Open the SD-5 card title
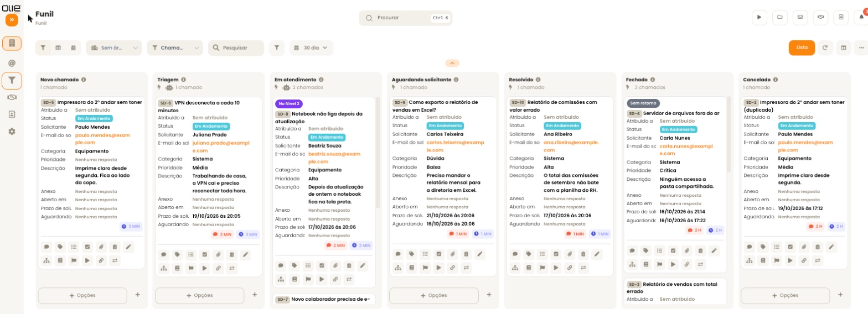The width and height of the screenshot is (868, 314). pos(100,102)
